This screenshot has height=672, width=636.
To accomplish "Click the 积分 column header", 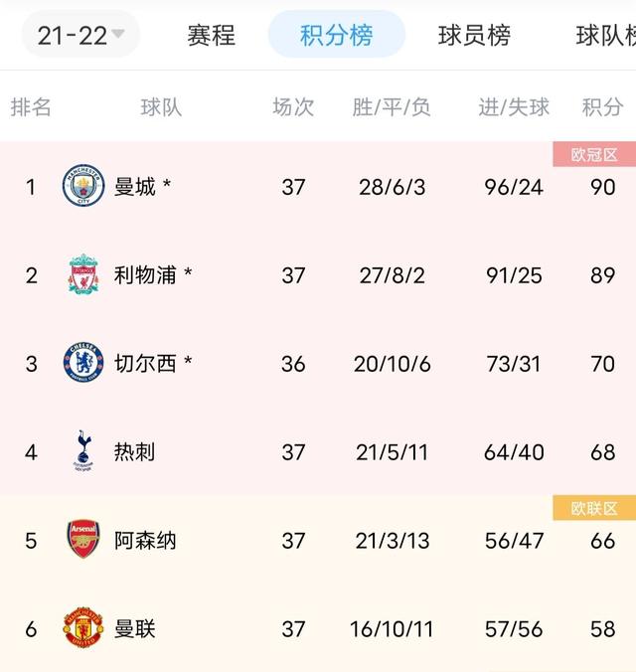I will tap(602, 107).
